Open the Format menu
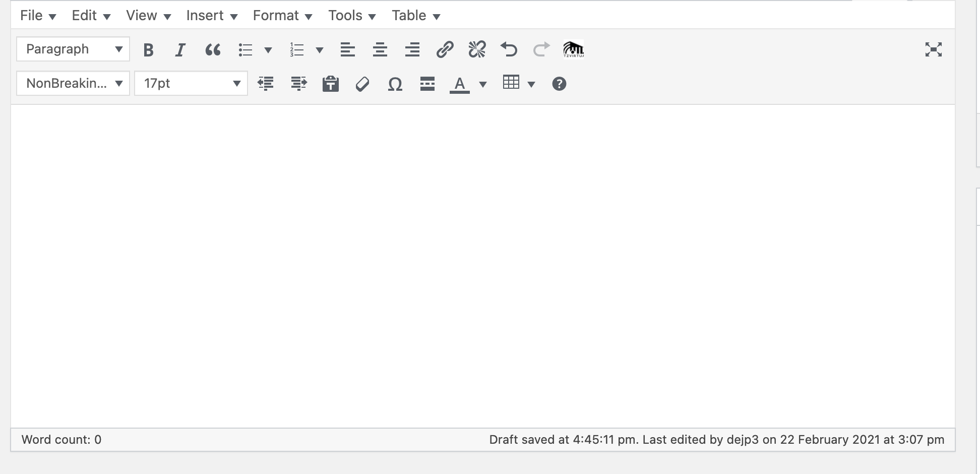This screenshot has height=474, width=980. pyautogui.click(x=282, y=16)
